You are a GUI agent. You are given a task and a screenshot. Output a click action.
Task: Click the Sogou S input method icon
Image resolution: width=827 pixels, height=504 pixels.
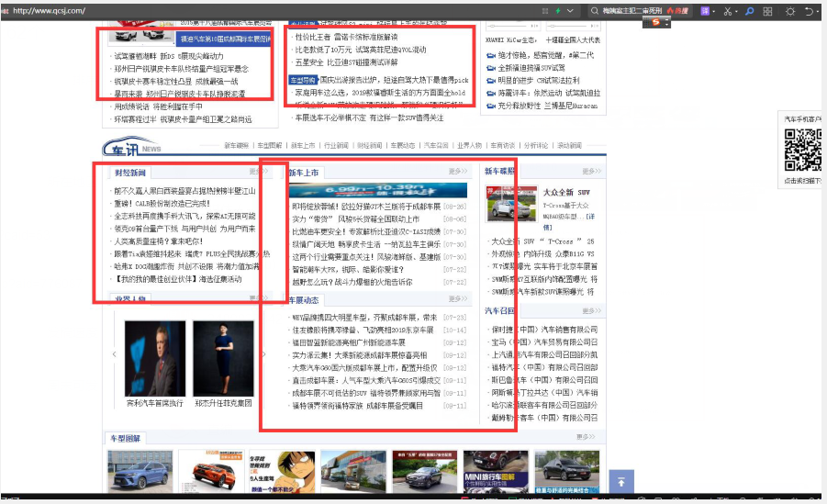pyautogui.click(x=656, y=22)
